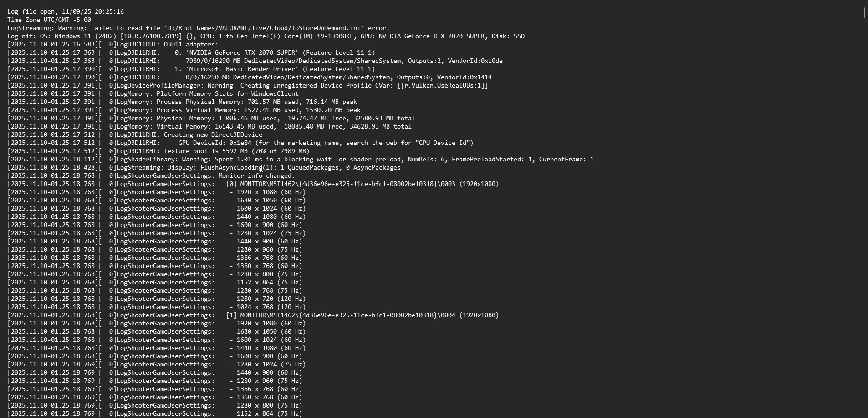Click the Process Virtual Memory line
Screen dimensions: 868x418
coord(184,110)
